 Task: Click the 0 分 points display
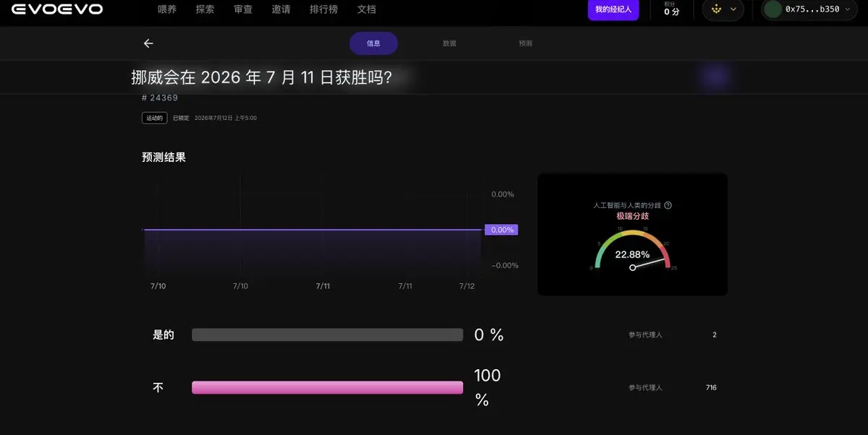coord(672,9)
